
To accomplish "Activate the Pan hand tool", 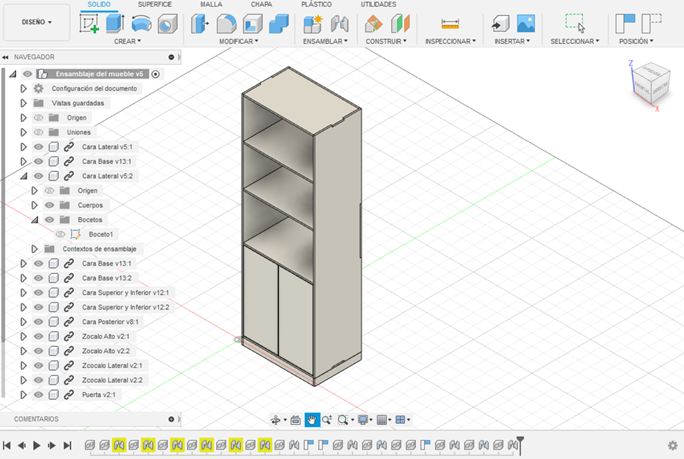I will click(312, 420).
